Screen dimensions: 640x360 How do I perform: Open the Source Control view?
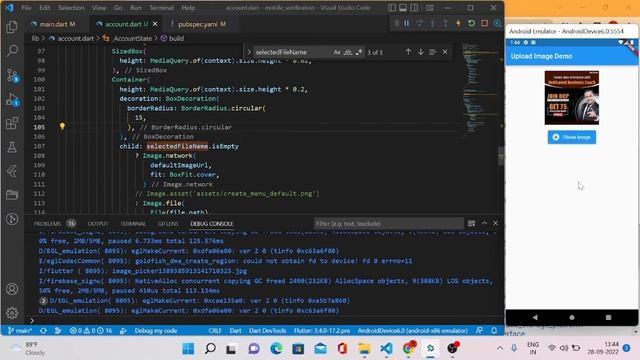pos(12,76)
